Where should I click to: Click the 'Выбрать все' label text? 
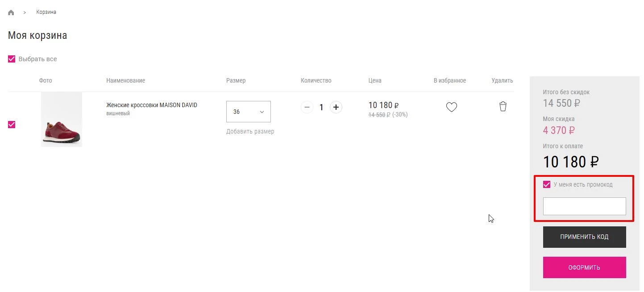point(37,59)
